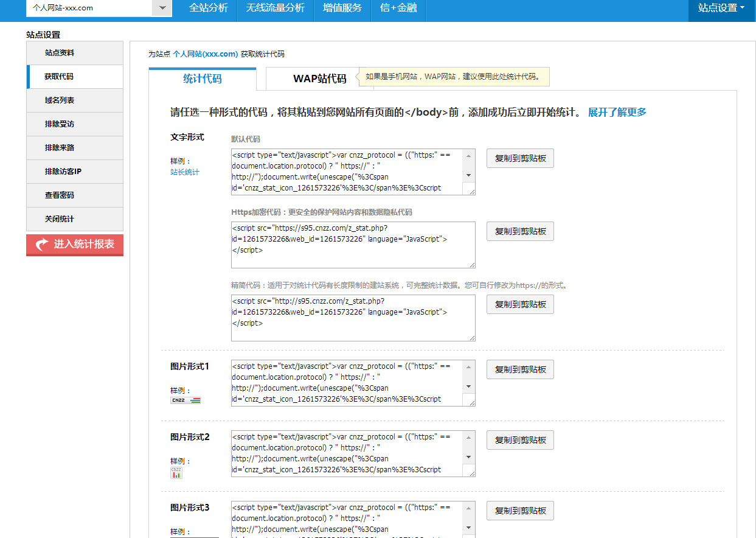Select 排除访客IP in the sidebar
The height and width of the screenshot is (538, 756).
point(74,172)
